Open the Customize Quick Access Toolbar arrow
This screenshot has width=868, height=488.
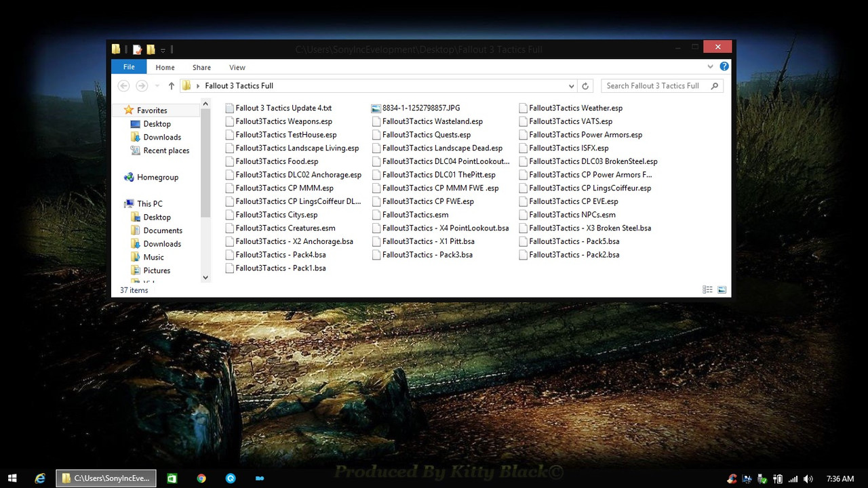coord(163,50)
